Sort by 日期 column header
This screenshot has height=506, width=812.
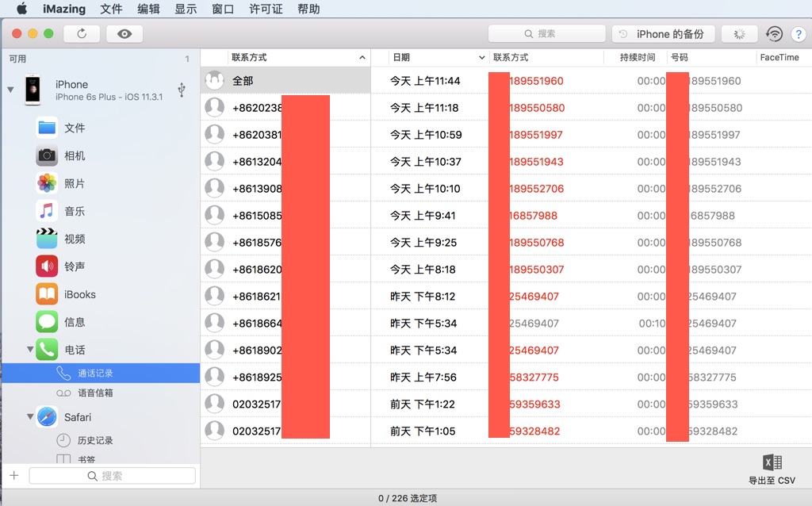(438, 57)
